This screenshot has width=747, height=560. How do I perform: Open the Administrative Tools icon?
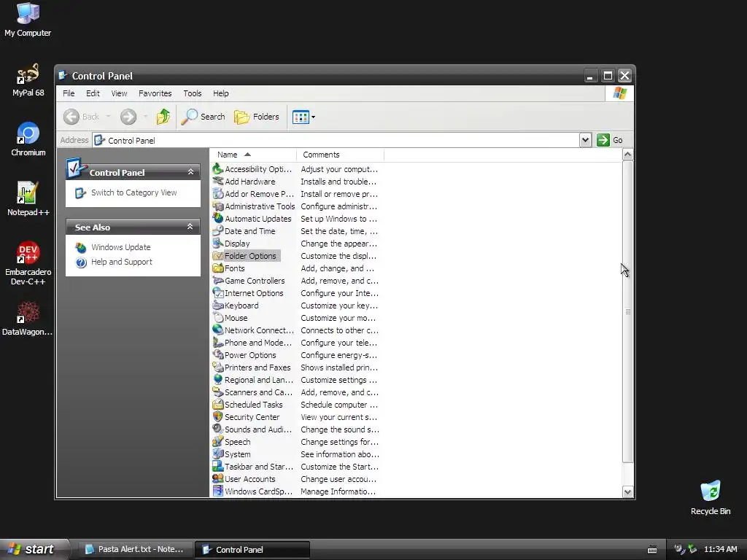[217, 206]
